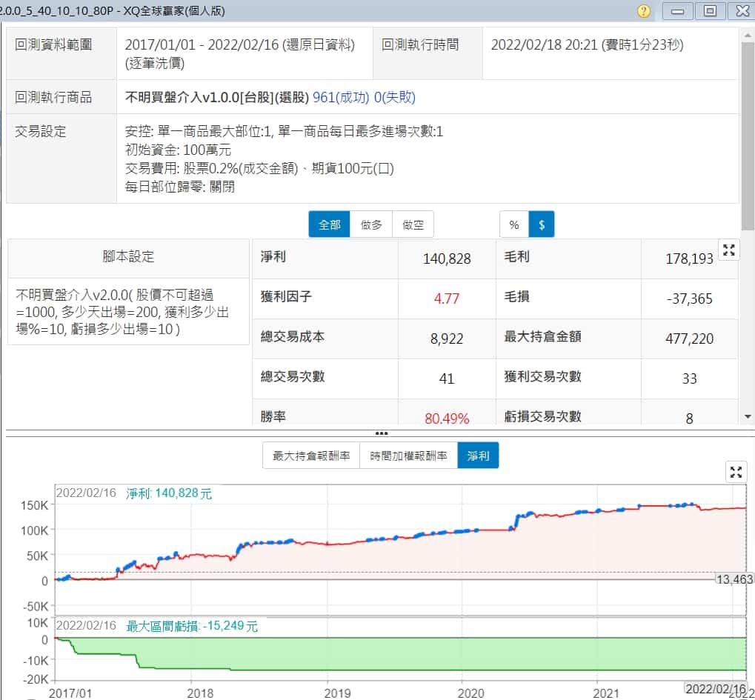
Task: Switch to the 時間加權報酬率 chart tab
Action: click(x=408, y=456)
